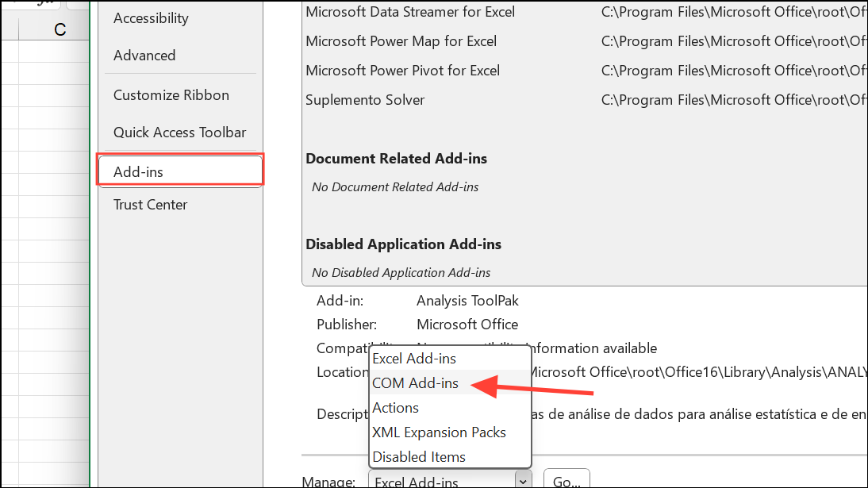The image size is (868, 488).
Task: Select Excel Add-ins in the open list
Action: [413, 358]
